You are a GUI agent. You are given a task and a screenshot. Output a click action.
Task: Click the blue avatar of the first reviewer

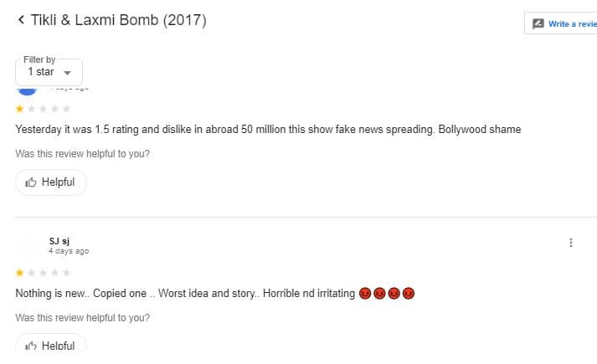pos(27,91)
